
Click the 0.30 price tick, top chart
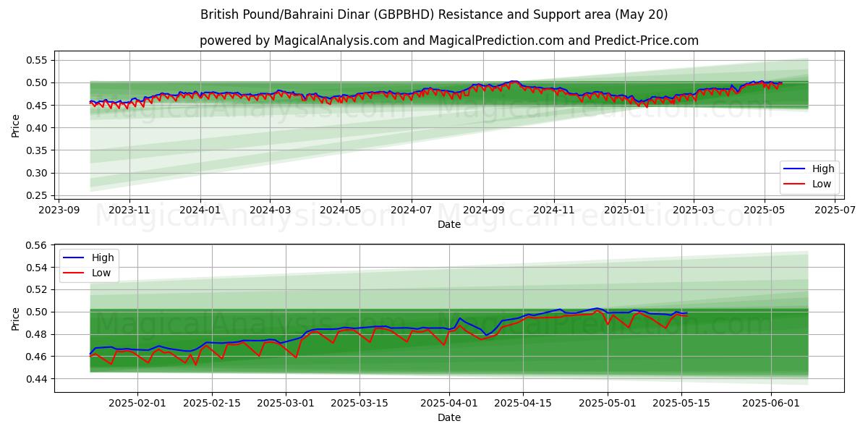point(38,174)
